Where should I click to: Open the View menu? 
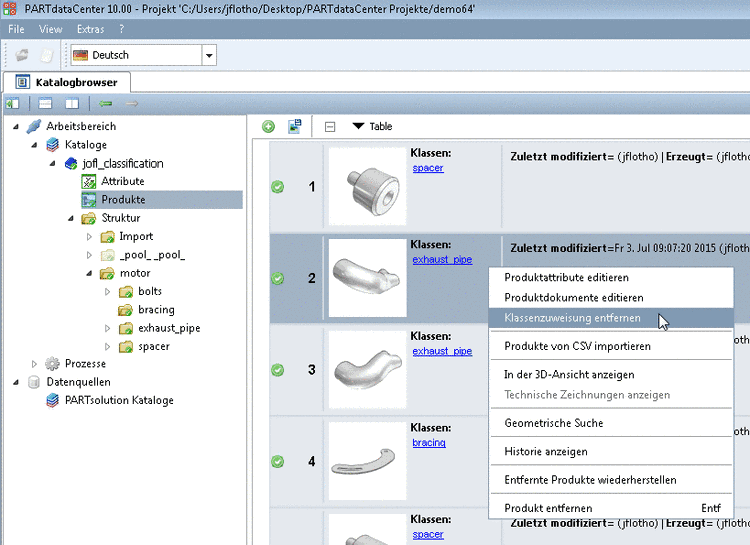click(x=51, y=29)
